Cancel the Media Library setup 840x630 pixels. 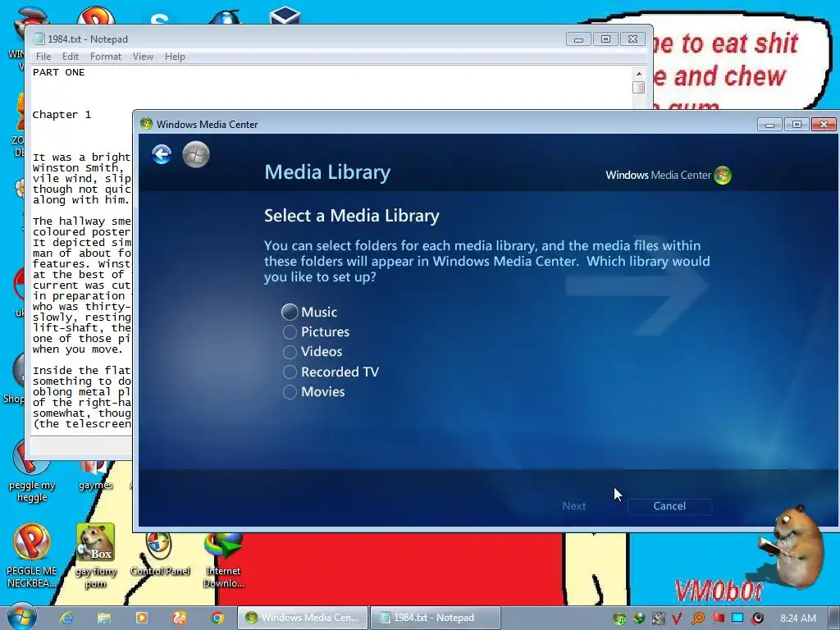point(669,505)
